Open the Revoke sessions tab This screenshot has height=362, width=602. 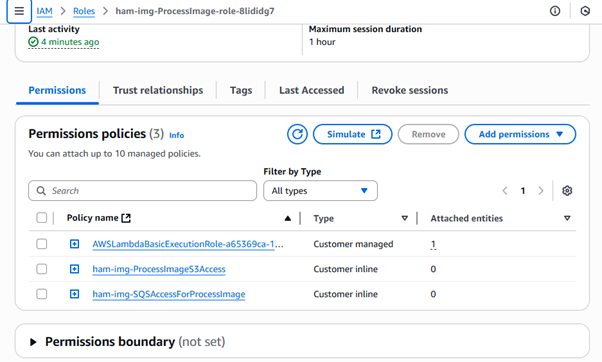[410, 90]
